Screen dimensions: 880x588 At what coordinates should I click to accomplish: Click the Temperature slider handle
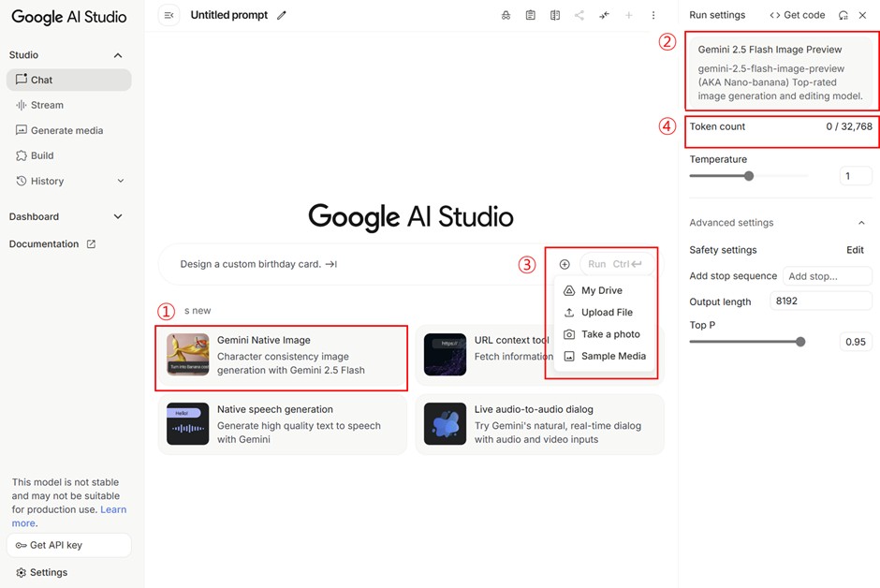coord(749,176)
